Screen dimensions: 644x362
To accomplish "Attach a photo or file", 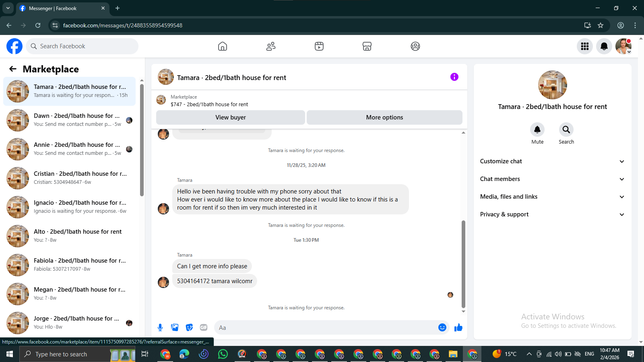I will (x=175, y=327).
